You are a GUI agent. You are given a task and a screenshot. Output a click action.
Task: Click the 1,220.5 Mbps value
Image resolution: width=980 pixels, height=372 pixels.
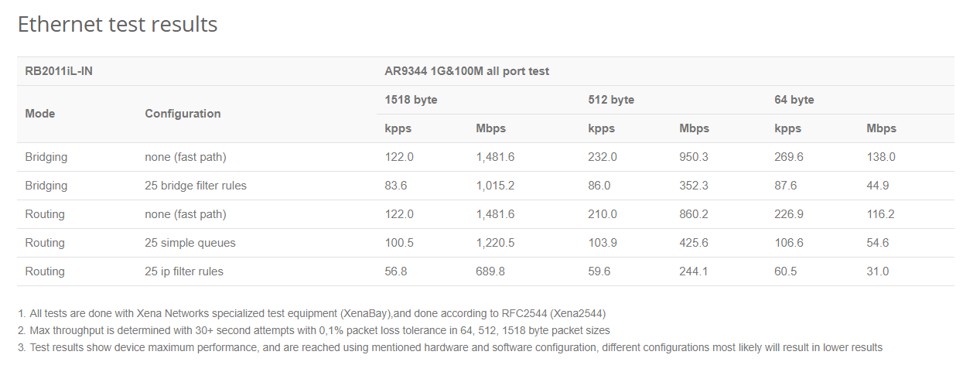tap(495, 243)
